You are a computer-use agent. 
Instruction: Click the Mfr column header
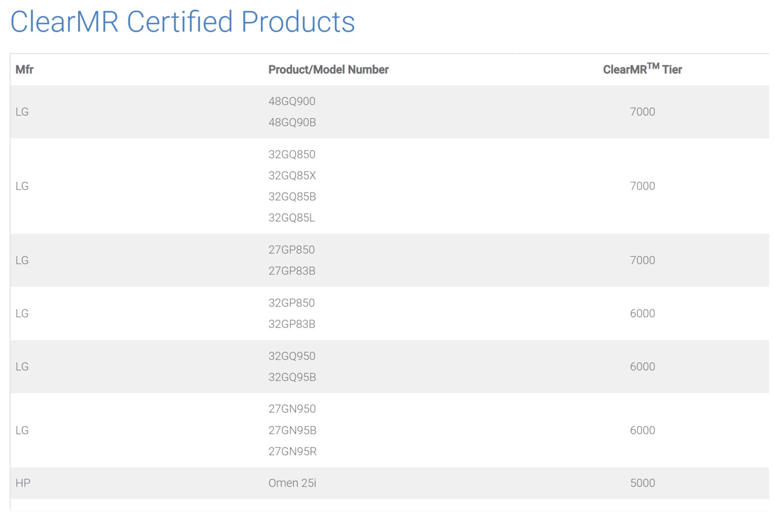tap(25, 69)
